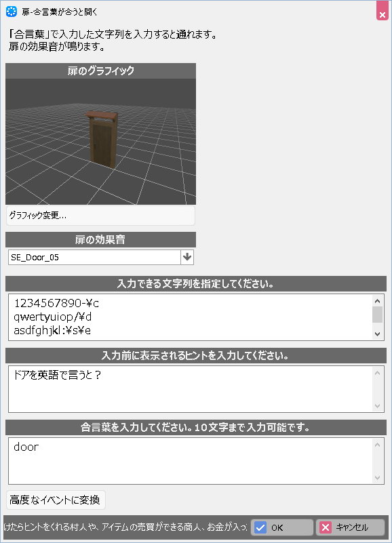Click the red X icon on キャンセル
392x543 pixels.
(x=325, y=527)
